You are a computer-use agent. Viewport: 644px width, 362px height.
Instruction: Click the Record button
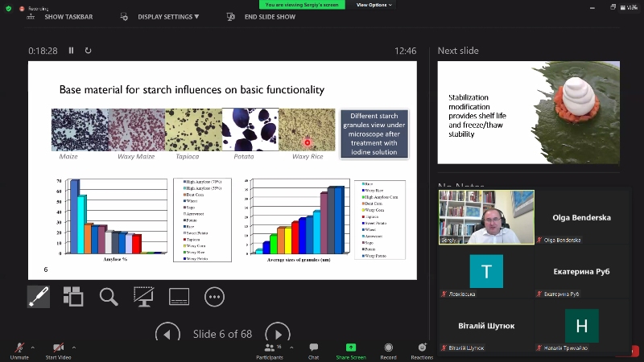[x=389, y=352]
